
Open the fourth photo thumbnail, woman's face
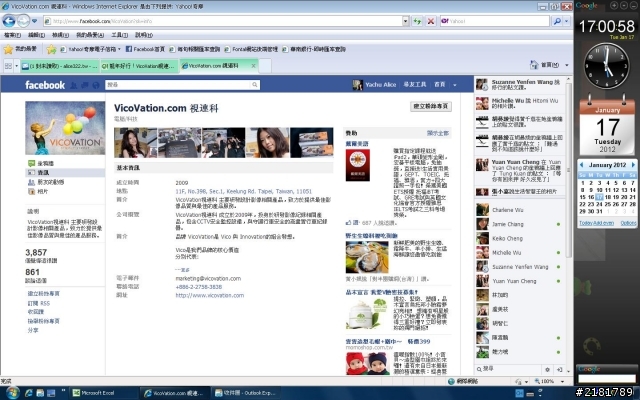pos(267,142)
